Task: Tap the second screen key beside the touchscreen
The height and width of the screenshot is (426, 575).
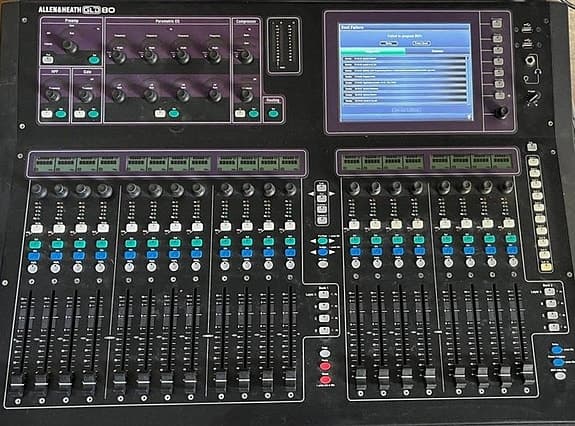Action: point(497,38)
